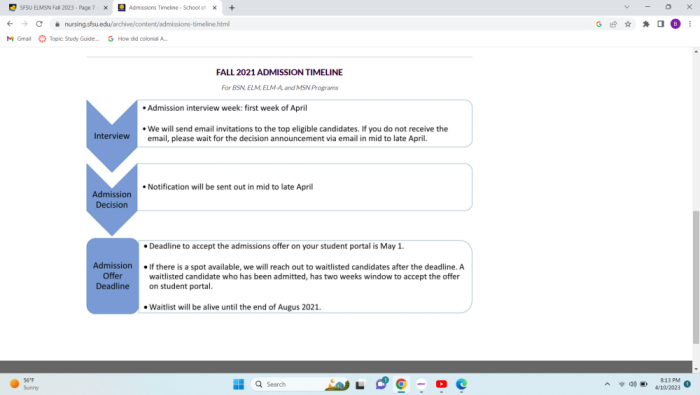Open a new browser tab
700x395 pixels.
pos(232,8)
